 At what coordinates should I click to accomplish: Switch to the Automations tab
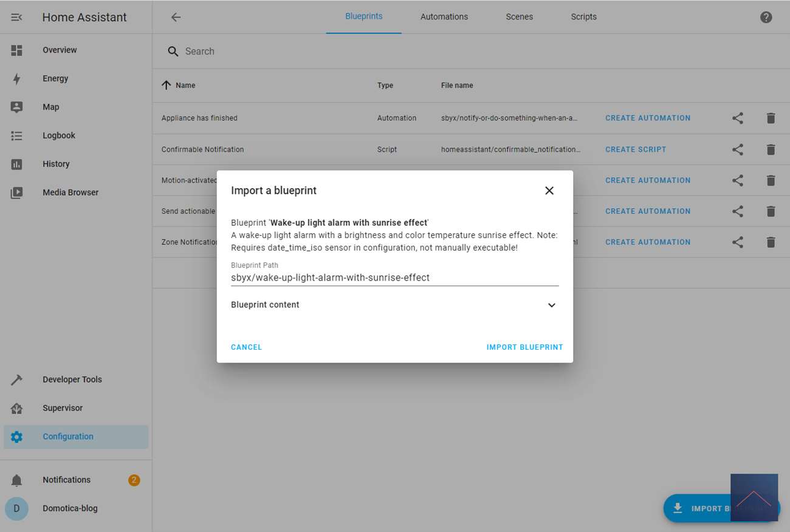[x=444, y=17]
